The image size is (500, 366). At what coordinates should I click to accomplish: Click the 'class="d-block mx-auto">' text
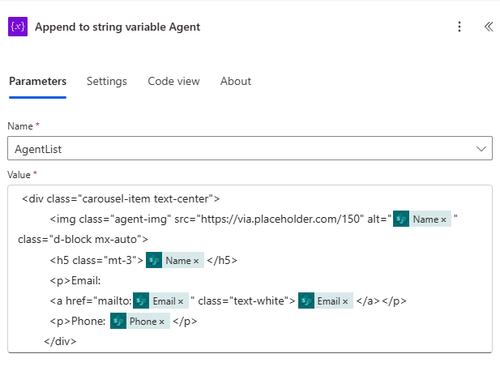tap(83, 239)
